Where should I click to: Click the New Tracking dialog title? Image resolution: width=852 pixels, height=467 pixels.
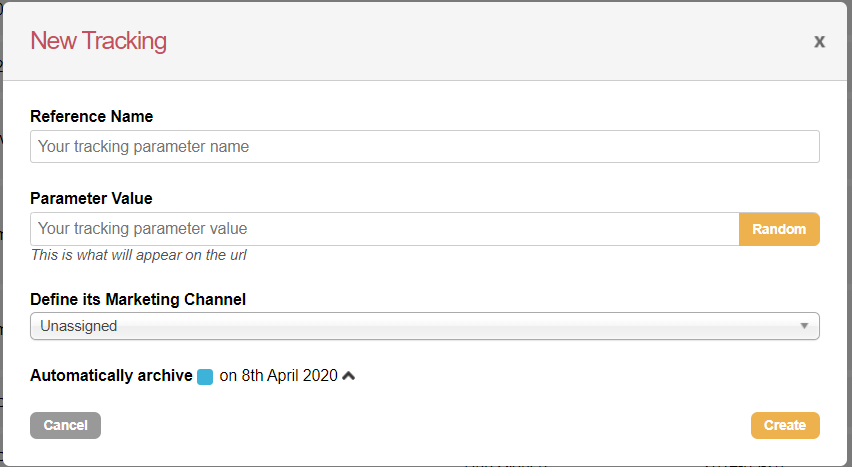[98, 41]
